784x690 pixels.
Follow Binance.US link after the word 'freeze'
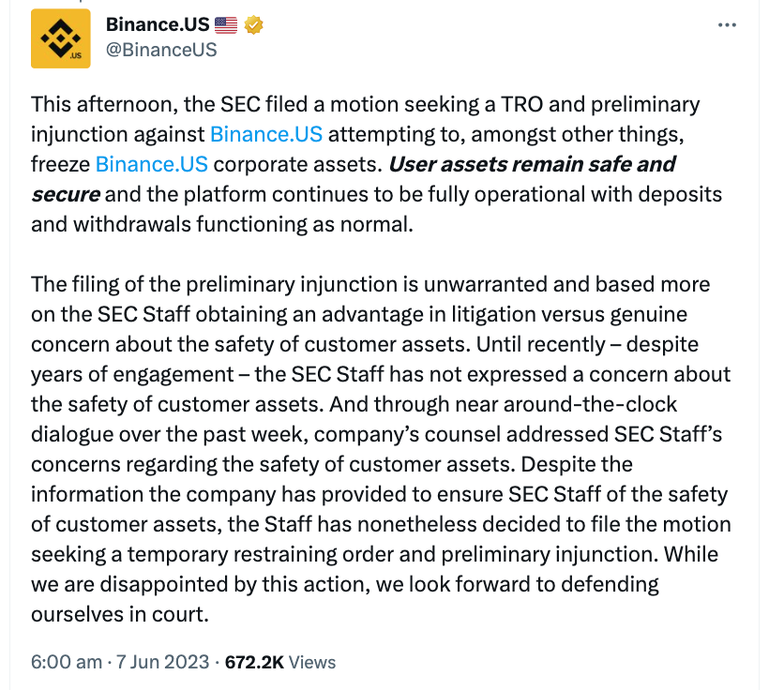pyautogui.click(x=152, y=164)
